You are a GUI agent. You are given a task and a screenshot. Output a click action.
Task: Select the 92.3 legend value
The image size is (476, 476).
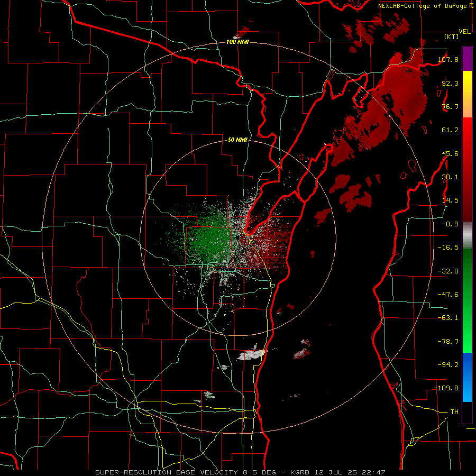coord(450,83)
